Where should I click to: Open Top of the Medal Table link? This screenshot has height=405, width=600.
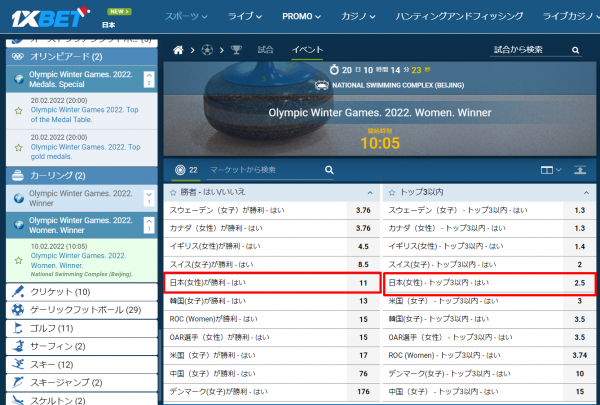(x=85, y=114)
